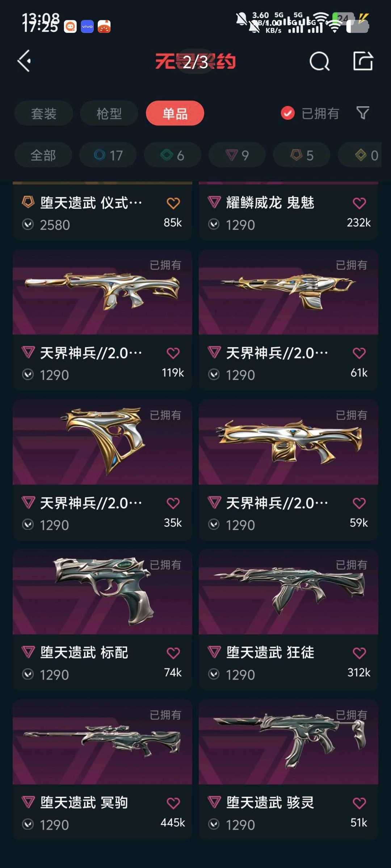This screenshot has height=868, width=391.
Task: Select the 全部 filter button
Action: [43, 155]
